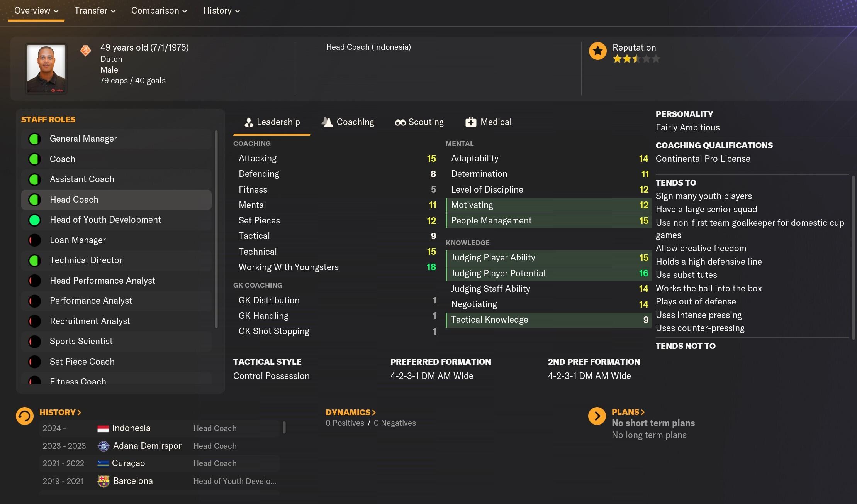Expand the Comparison dropdown menu

coord(159,11)
